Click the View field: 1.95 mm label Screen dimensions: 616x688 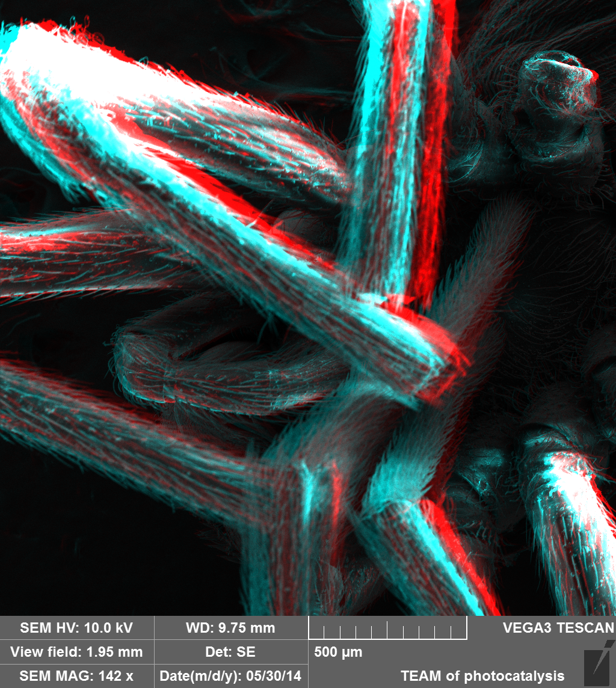[x=76, y=652]
